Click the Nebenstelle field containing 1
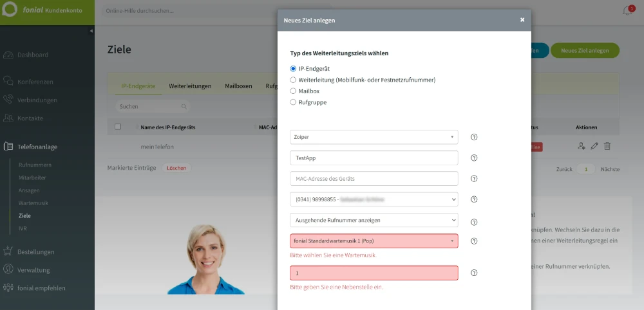Screen dimensions: 644x310 pyautogui.click(x=374, y=273)
